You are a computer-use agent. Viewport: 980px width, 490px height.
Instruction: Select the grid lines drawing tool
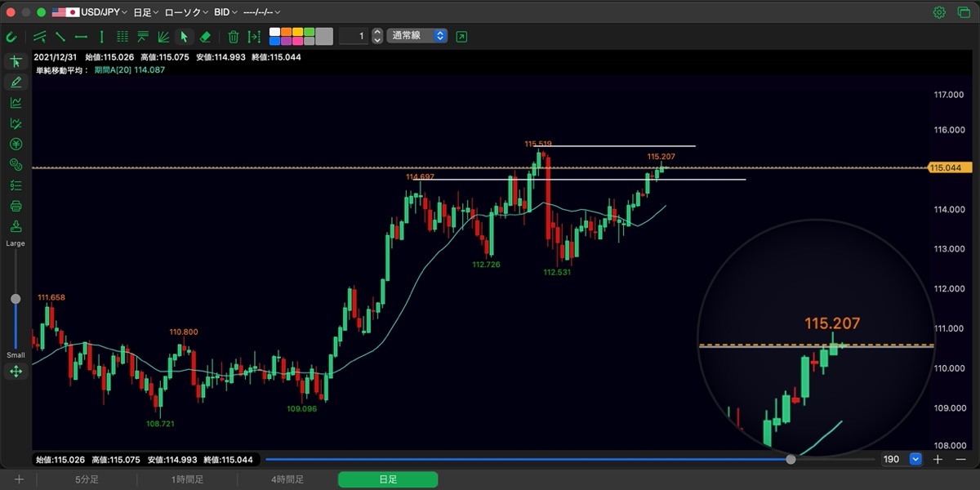pos(122,37)
